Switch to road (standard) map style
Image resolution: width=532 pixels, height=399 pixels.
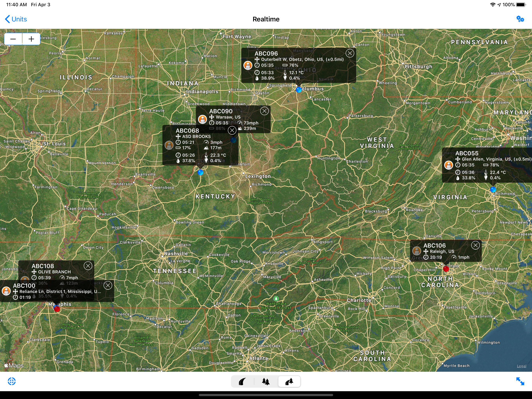(x=242, y=381)
